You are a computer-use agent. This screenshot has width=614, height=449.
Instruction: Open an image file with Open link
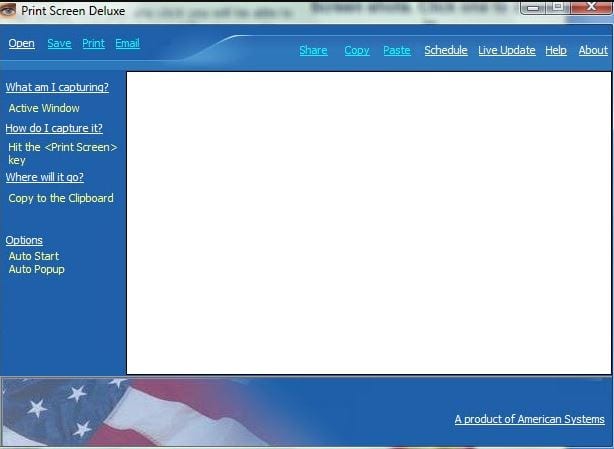tap(21, 44)
